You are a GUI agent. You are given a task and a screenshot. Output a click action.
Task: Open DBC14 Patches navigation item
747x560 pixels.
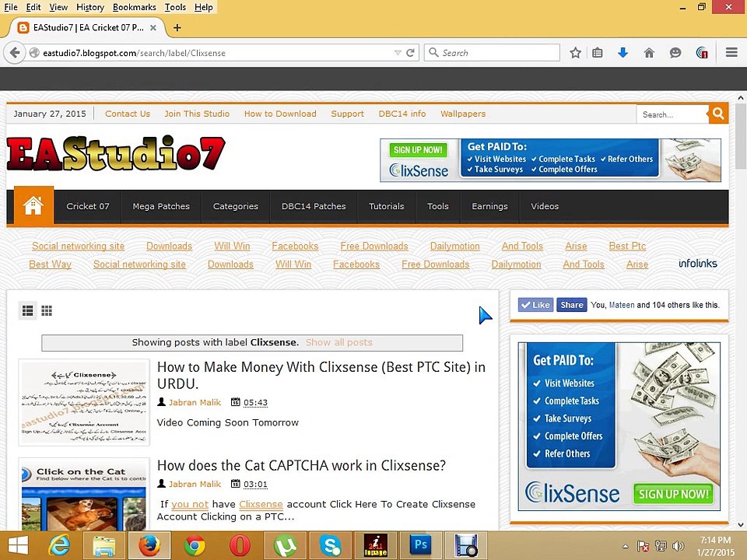[x=314, y=206]
